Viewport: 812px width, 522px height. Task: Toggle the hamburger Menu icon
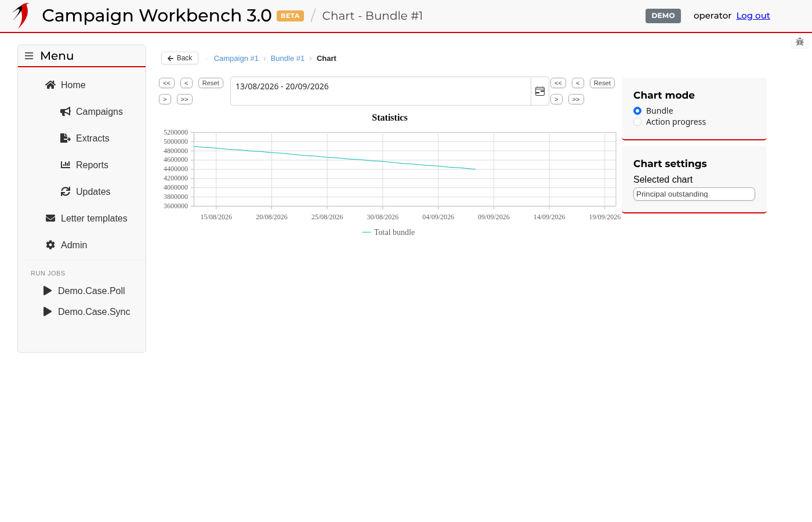[x=29, y=56]
